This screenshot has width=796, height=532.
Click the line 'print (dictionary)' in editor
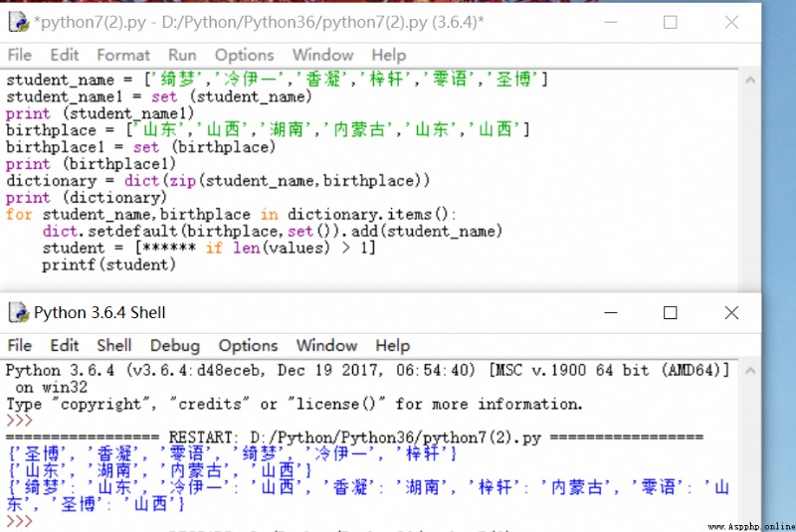click(86, 197)
